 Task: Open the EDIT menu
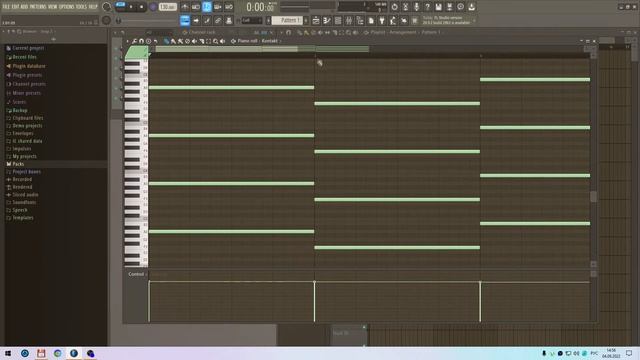tap(15, 7)
